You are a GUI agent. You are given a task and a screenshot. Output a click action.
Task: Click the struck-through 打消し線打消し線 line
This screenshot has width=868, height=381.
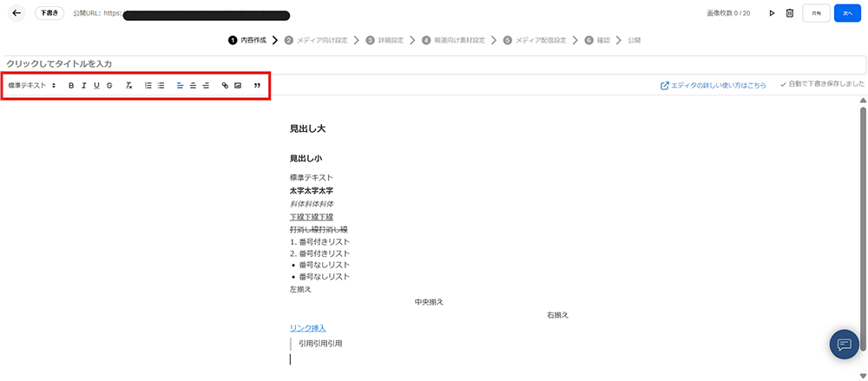pos(319,229)
